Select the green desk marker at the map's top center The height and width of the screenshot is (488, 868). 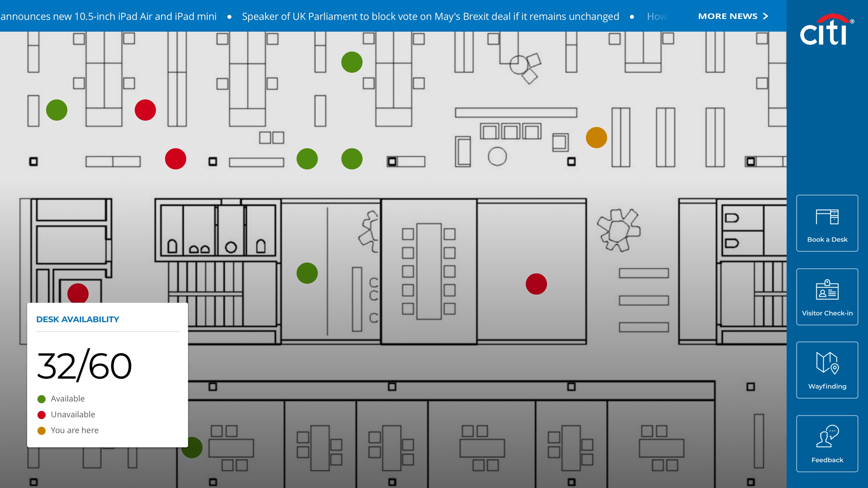(x=352, y=62)
